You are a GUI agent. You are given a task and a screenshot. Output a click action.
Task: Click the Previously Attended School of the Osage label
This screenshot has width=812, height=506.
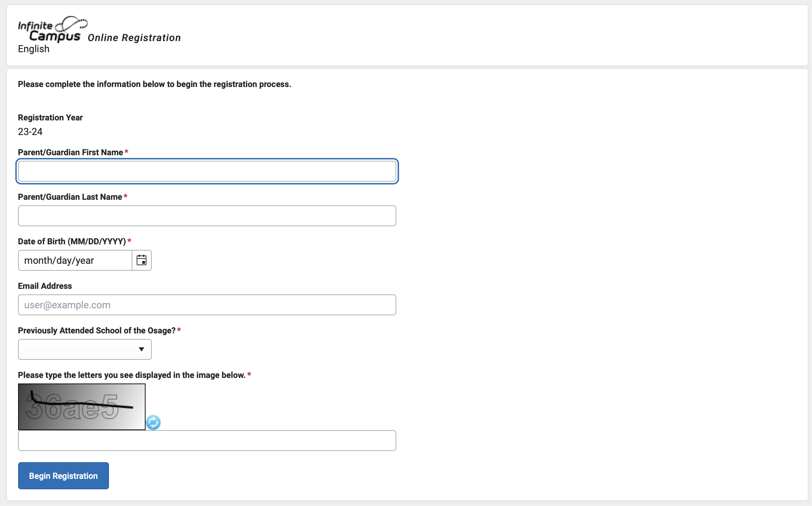(x=97, y=331)
